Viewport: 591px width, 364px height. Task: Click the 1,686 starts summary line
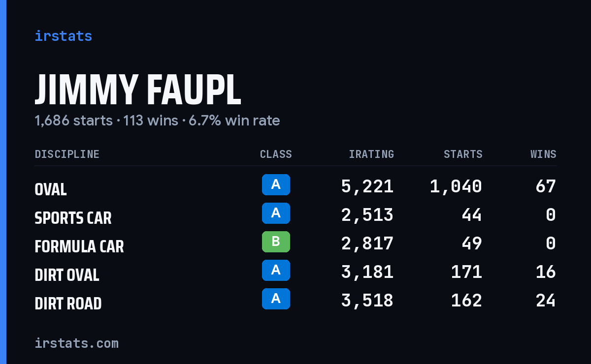click(157, 121)
